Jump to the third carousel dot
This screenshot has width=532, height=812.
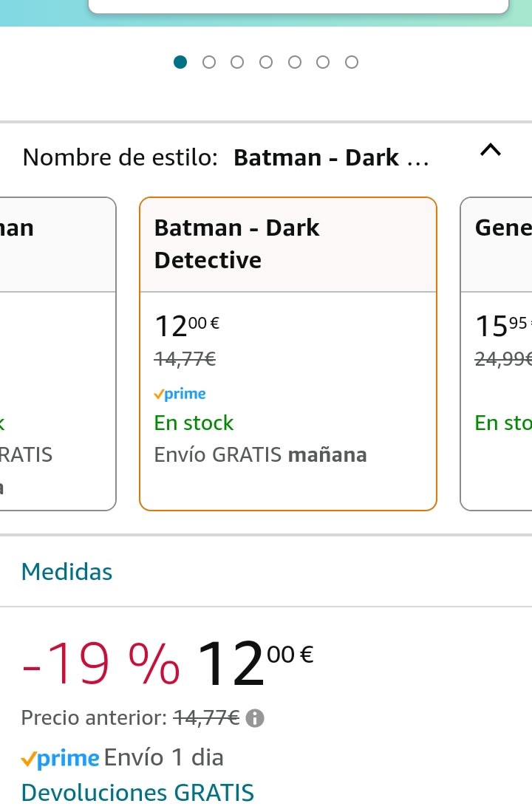[237, 62]
